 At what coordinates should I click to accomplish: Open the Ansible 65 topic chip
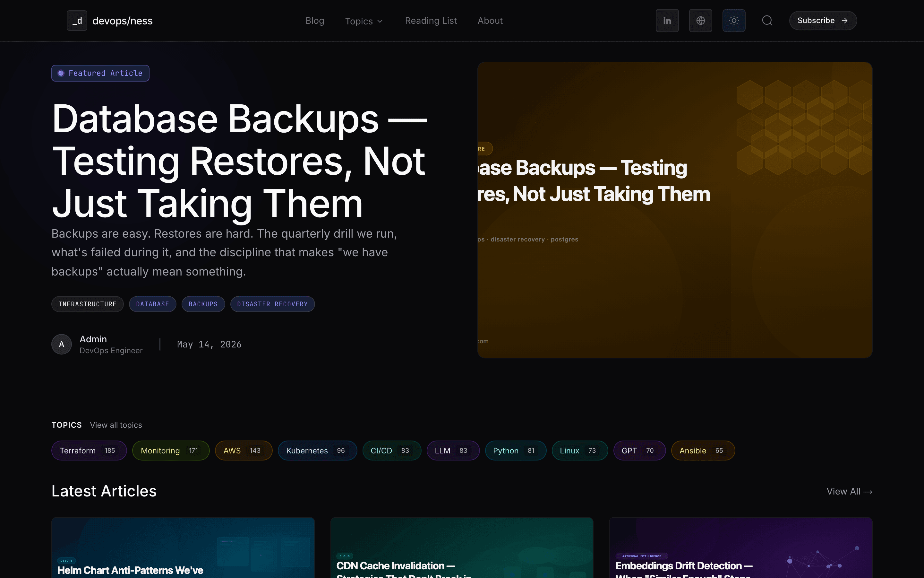[703, 450]
